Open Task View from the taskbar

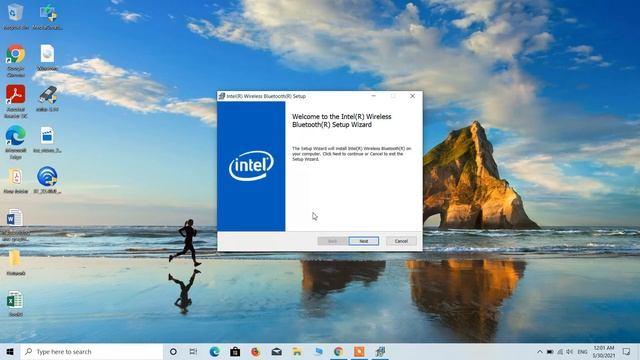click(193, 351)
